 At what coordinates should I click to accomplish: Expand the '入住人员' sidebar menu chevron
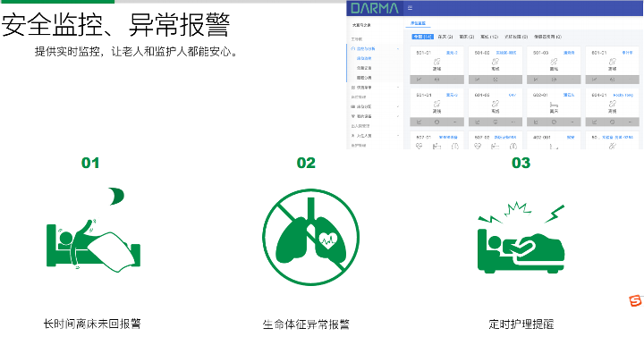pyautogui.click(x=397, y=136)
